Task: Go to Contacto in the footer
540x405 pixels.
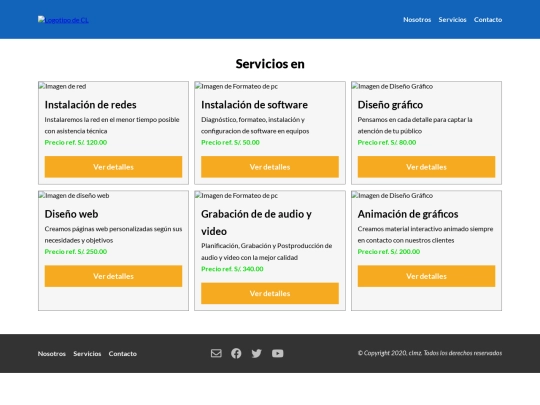Action: pyautogui.click(x=123, y=354)
